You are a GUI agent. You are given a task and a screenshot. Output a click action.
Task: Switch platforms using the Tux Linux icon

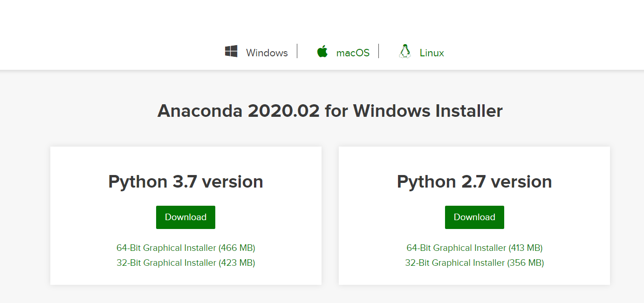point(405,51)
